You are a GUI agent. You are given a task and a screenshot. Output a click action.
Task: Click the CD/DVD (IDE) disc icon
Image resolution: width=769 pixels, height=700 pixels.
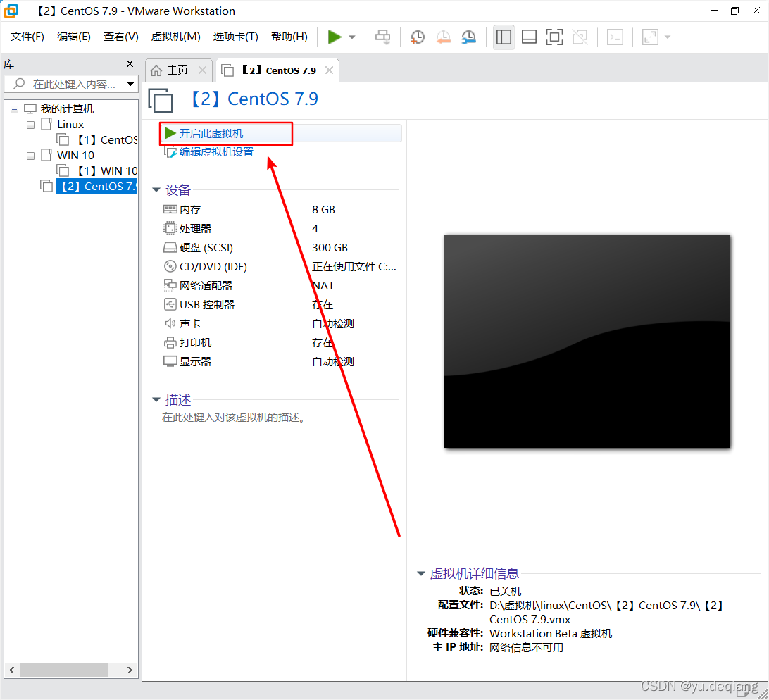coord(170,266)
